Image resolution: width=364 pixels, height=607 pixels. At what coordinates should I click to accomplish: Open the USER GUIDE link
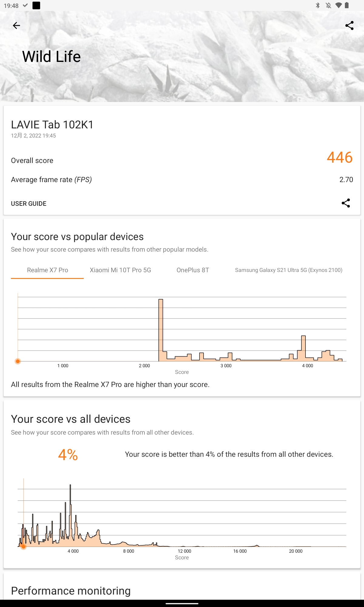(x=29, y=204)
